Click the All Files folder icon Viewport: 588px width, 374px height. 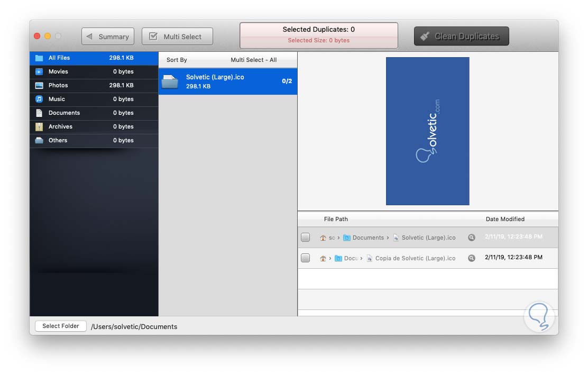39,58
